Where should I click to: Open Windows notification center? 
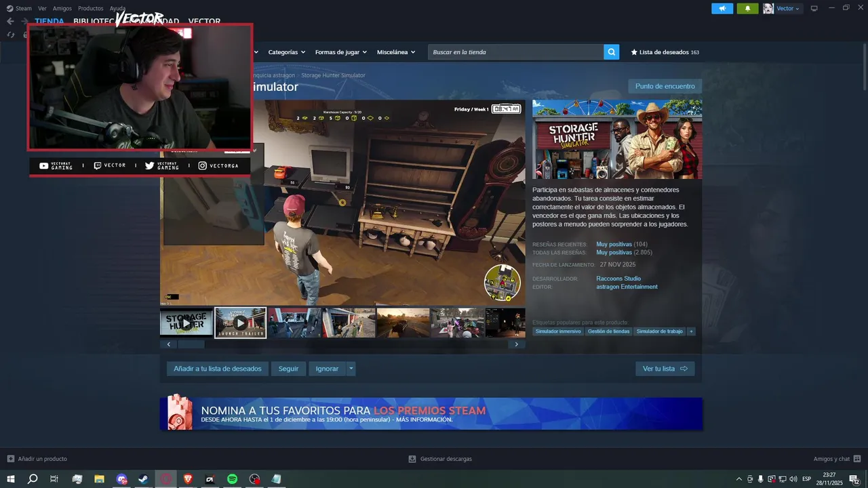854,479
